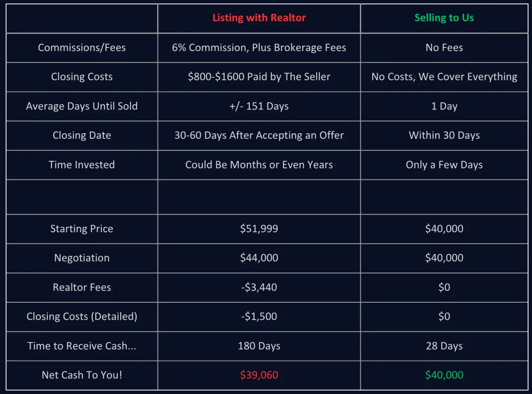Viewport: 532px width, 394px height.
Task: Select the $51,999 starting price cell
Action: pos(259,229)
